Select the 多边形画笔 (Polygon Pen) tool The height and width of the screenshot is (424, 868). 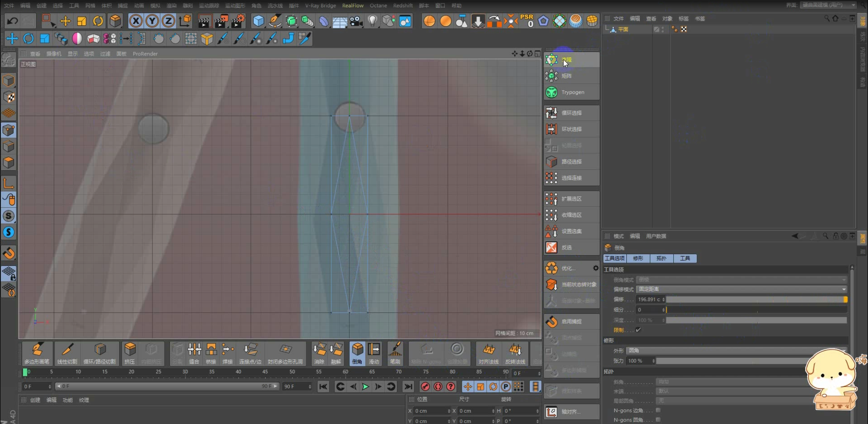(37, 353)
